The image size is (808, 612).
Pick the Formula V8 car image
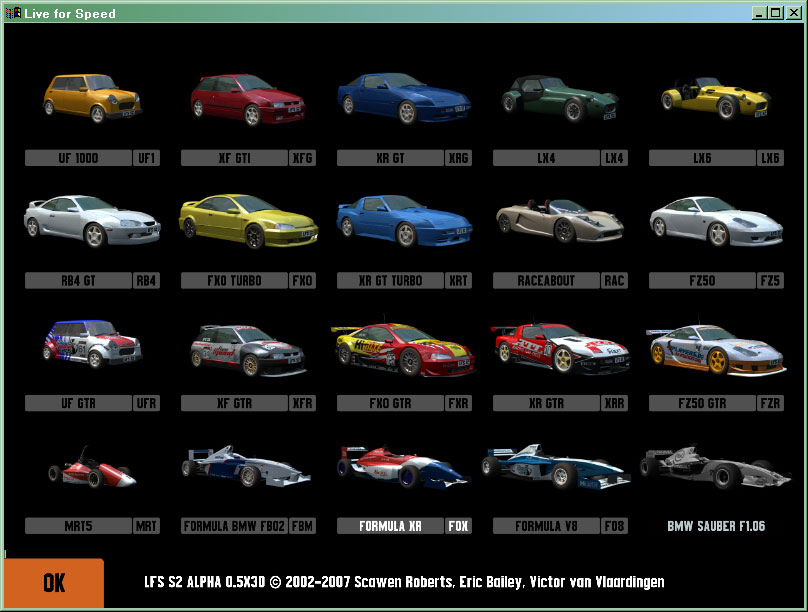pyautogui.click(x=556, y=467)
